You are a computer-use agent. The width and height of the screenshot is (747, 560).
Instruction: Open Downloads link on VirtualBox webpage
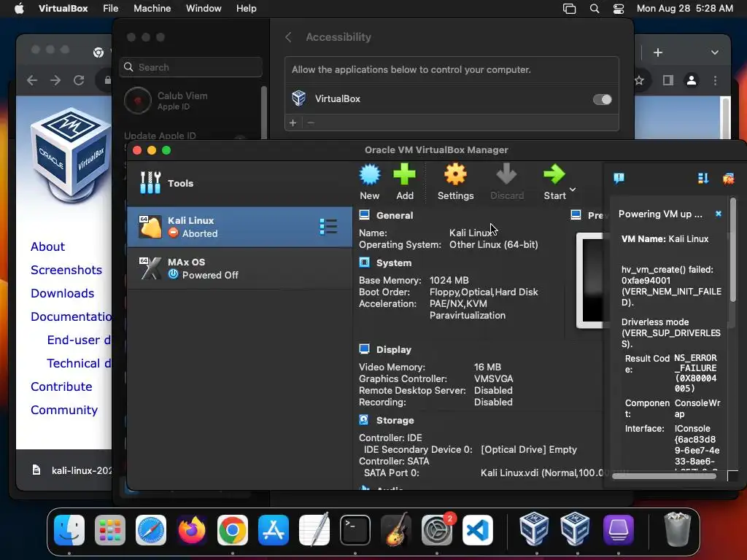pyautogui.click(x=63, y=293)
